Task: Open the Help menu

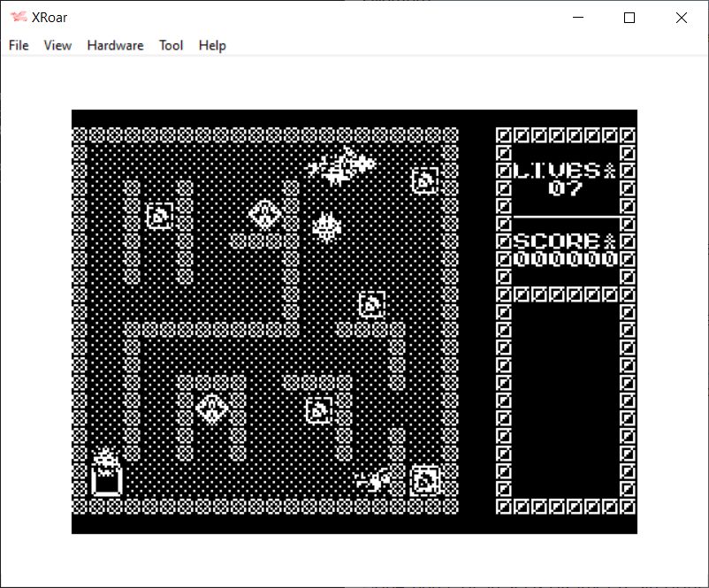Action: [212, 45]
